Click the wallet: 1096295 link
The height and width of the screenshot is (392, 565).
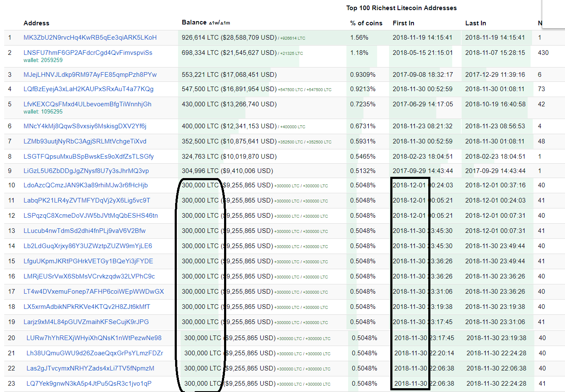(x=43, y=112)
